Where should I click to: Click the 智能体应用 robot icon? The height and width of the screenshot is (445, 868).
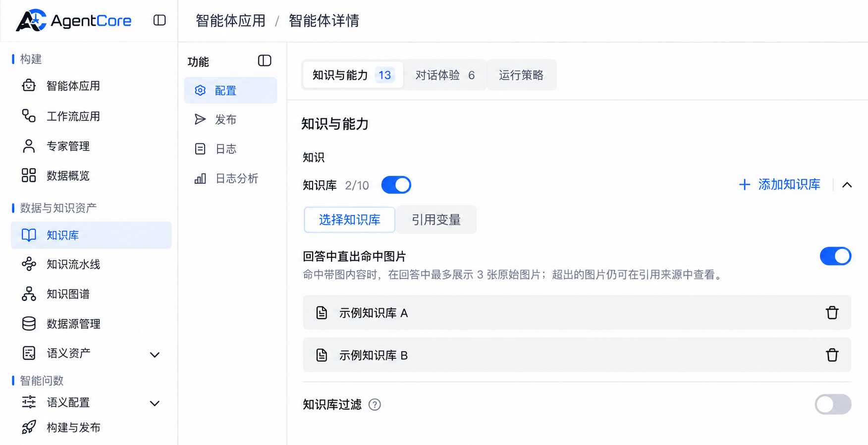pyautogui.click(x=29, y=86)
